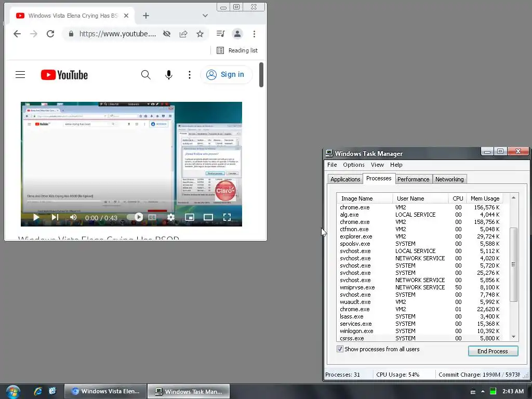Open YouTube's hamburger guide menu
The width and height of the screenshot is (532, 399).
coord(20,75)
